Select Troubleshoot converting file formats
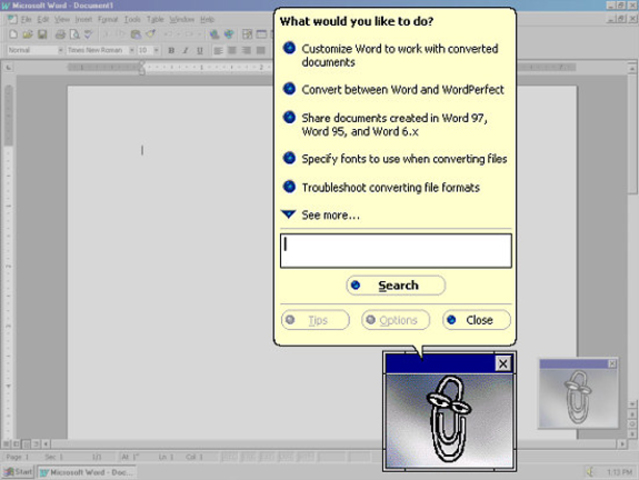The width and height of the screenshot is (639, 480). (x=381, y=187)
